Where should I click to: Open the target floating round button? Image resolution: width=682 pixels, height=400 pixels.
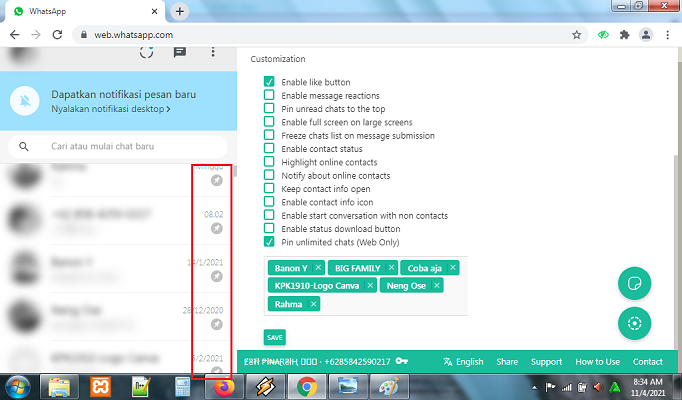coord(635,323)
